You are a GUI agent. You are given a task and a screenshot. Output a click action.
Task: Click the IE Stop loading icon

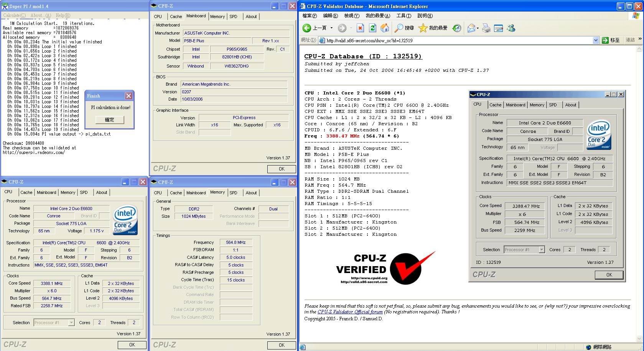coord(360,28)
